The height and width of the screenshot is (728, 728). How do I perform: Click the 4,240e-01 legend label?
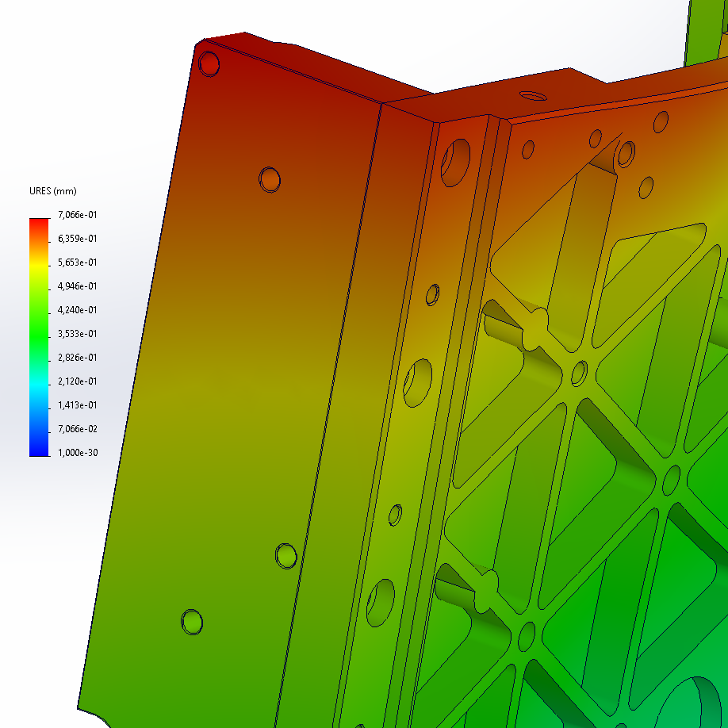(77, 310)
